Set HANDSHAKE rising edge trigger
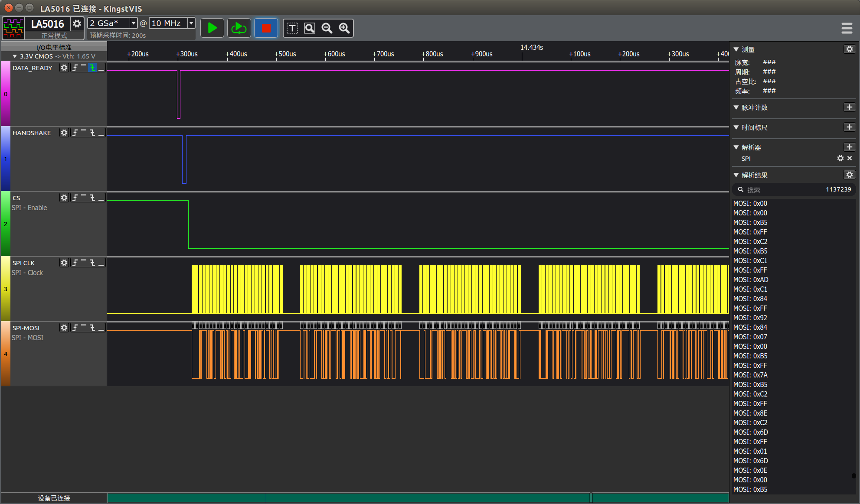This screenshot has width=860, height=504. pos(75,133)
